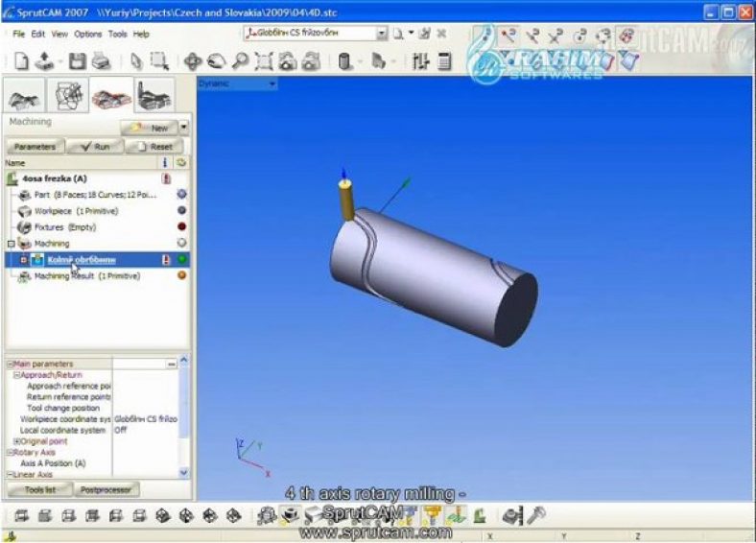Viewport: 756px width, 543px height.
Task: Click the machine gear icon in bottom toolbar
Action: click(x=266, y=516)
